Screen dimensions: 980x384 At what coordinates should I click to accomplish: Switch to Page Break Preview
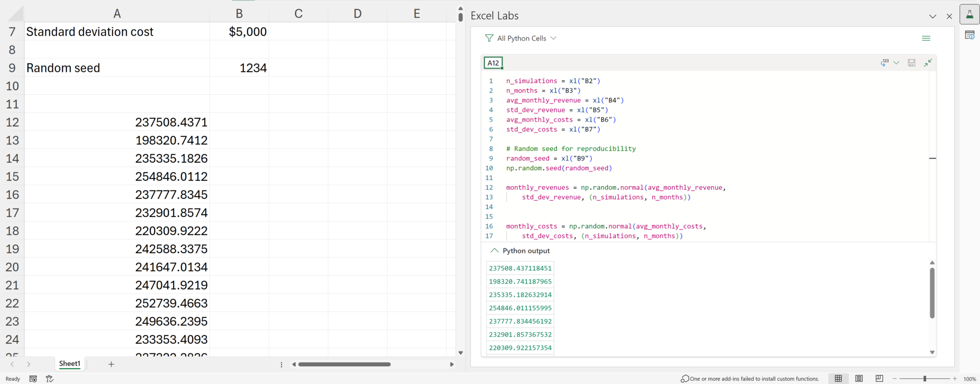coord(879,379)
